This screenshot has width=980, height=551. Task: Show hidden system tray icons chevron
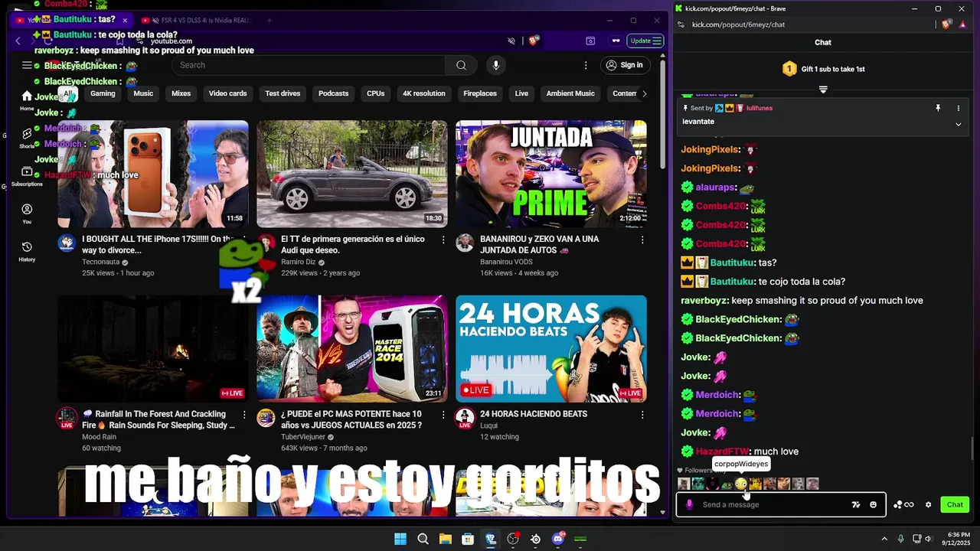click(x=884, y=539)
